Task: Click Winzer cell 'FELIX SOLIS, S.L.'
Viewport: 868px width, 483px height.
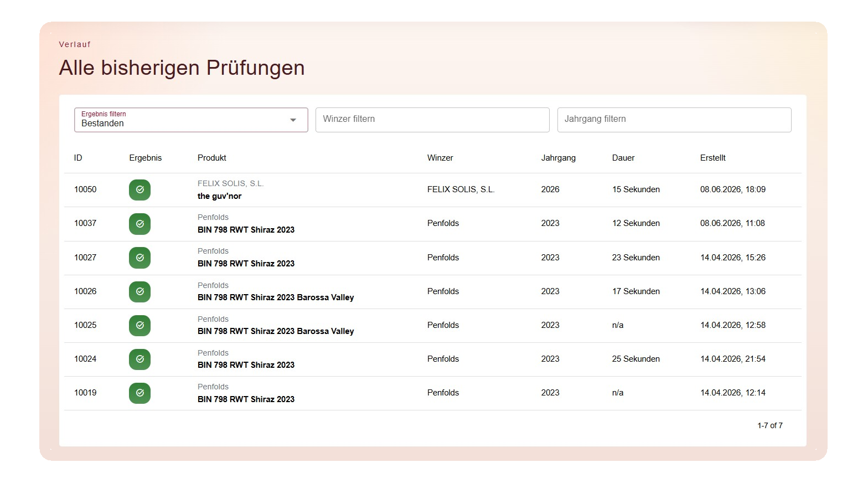Action: click(x=461, y=189)
